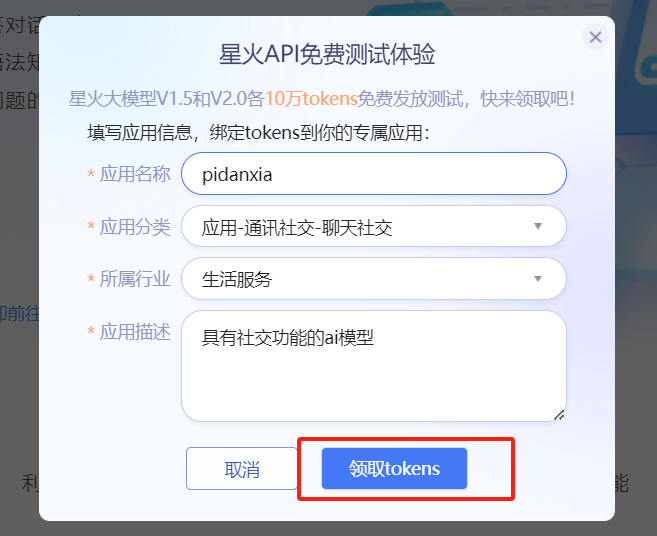Select the 所属行业 field label
This screenshot has width=657, height=536.
point(135,279)
